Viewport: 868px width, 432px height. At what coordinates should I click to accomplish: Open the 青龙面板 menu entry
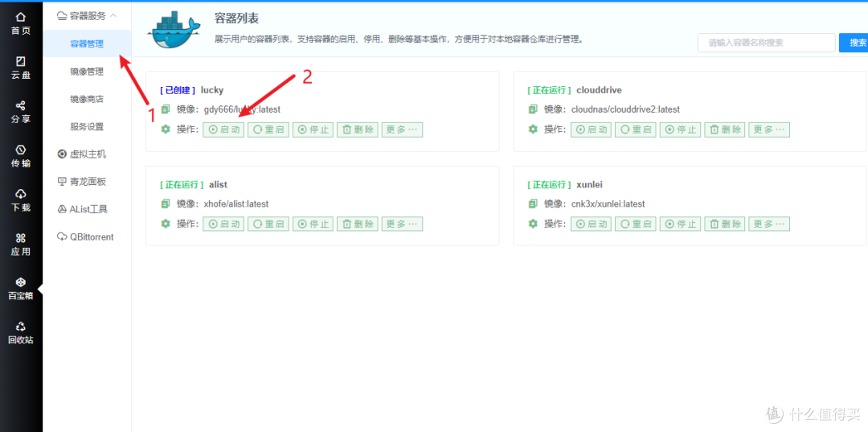(82, 182)
